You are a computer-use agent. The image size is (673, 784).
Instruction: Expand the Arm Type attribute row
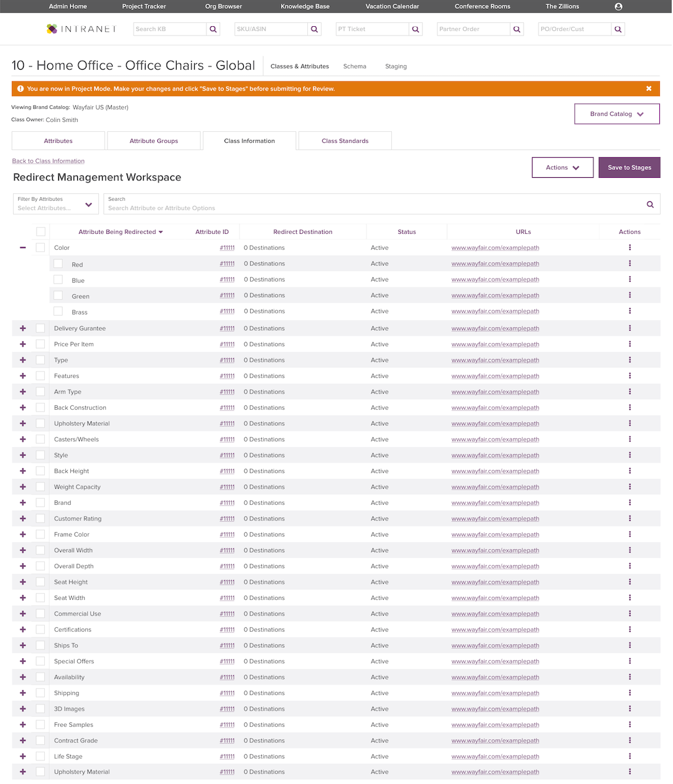pos(23,392)
